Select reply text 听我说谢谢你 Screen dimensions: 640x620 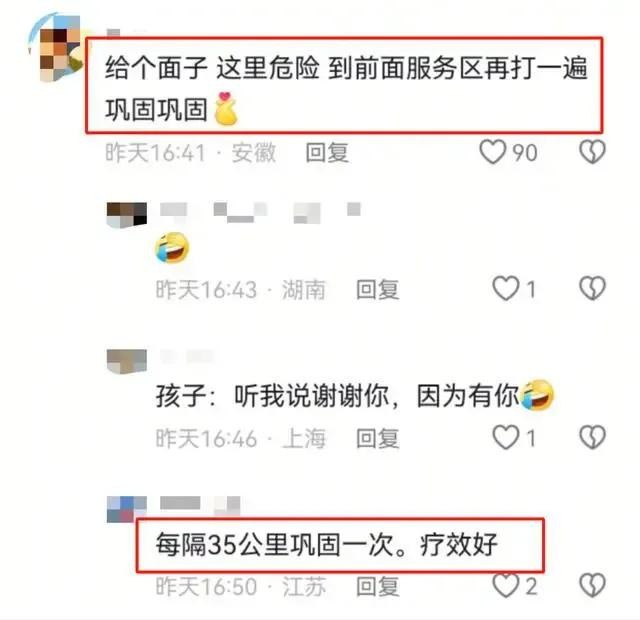pyautogui.click(x=311, y=395)
